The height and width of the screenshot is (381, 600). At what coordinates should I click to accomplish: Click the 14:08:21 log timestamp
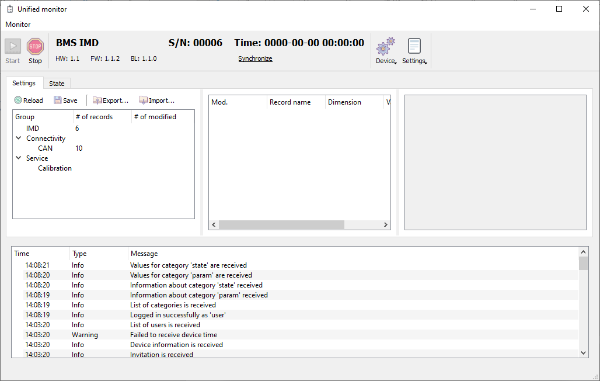(38, 265)
